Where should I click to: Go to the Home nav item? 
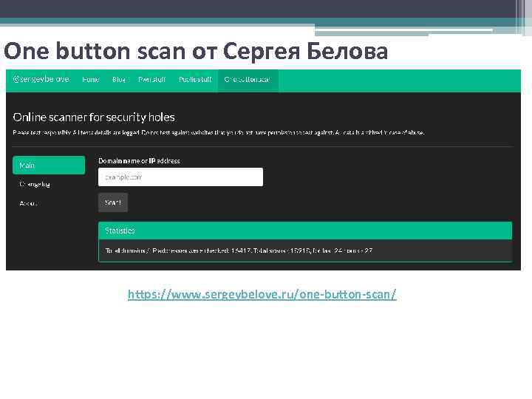click(91, 79)
